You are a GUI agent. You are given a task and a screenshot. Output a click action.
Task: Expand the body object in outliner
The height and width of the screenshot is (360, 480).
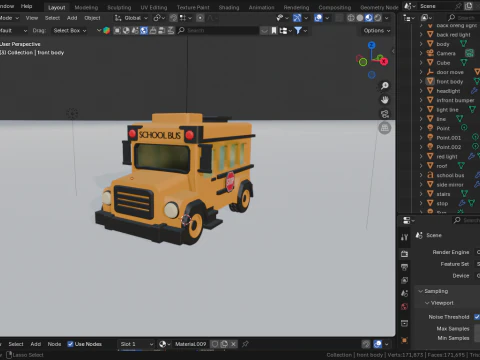tap(421, 44)
